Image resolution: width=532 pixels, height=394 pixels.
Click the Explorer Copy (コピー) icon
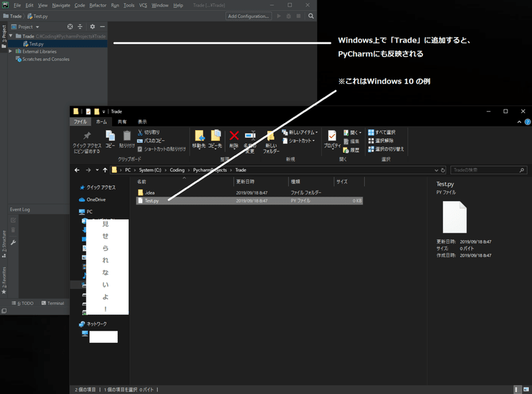(x=110, y=136)
